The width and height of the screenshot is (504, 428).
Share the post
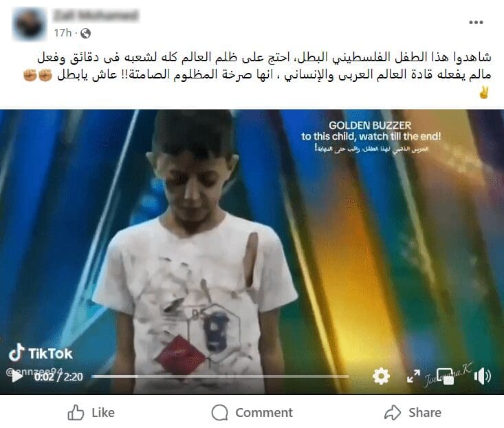tap(413, 413)
